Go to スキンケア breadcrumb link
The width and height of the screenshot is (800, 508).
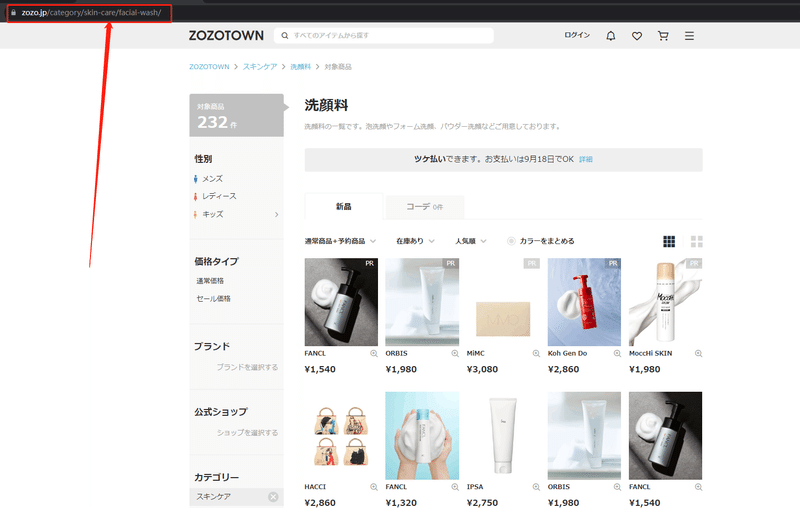(x=260, y=67)
